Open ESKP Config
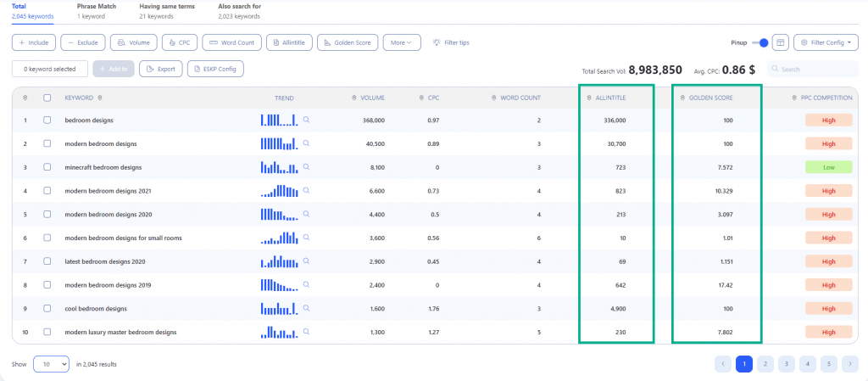The width and height of the screenshot is (868, 381). tap(215, 70)
